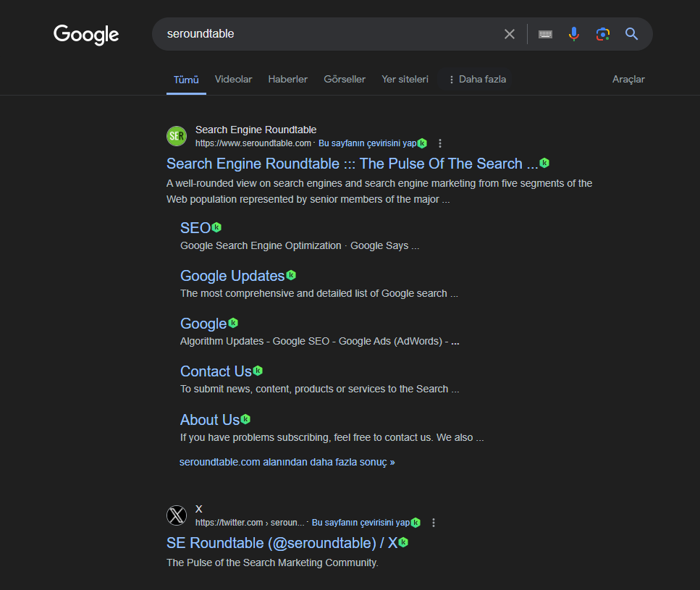The height and width of the screenshot is (590, 700).
Task: Open Google Lens image search icon
Action: point(603,34)
